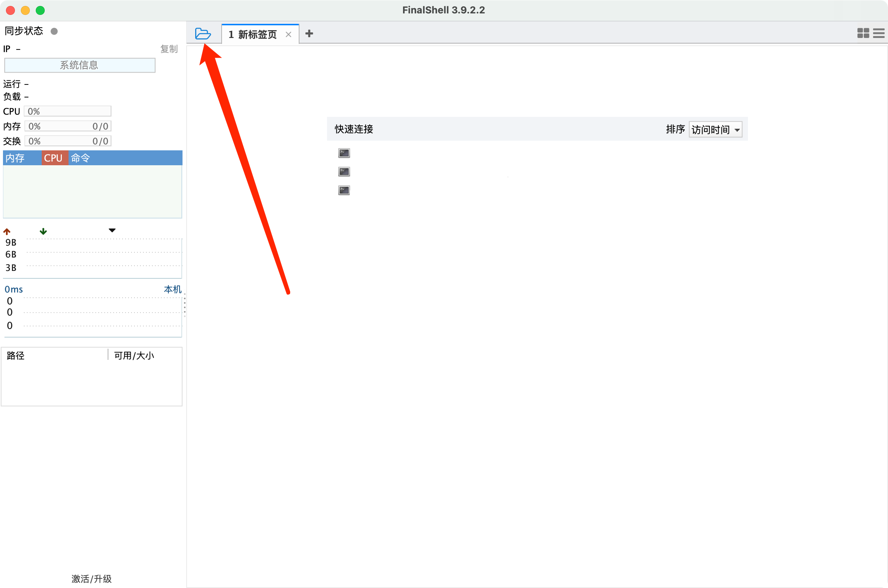Open the 访问时间 sort dropdown
This screenshot has height=588, width=888.
click(714, 129)
